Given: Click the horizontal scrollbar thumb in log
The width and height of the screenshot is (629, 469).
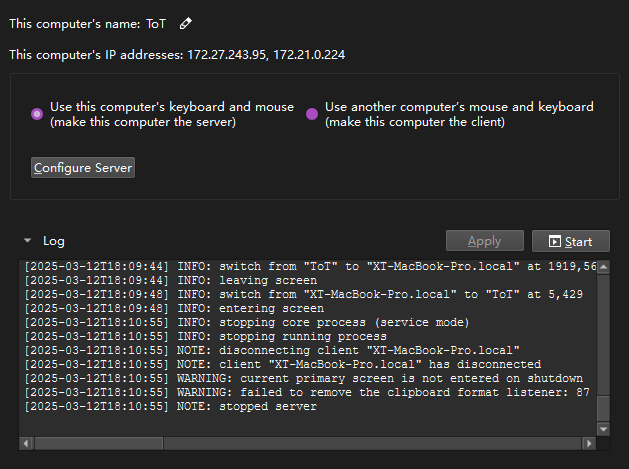Looking at the screenshot, I should [x=99, y=443].
